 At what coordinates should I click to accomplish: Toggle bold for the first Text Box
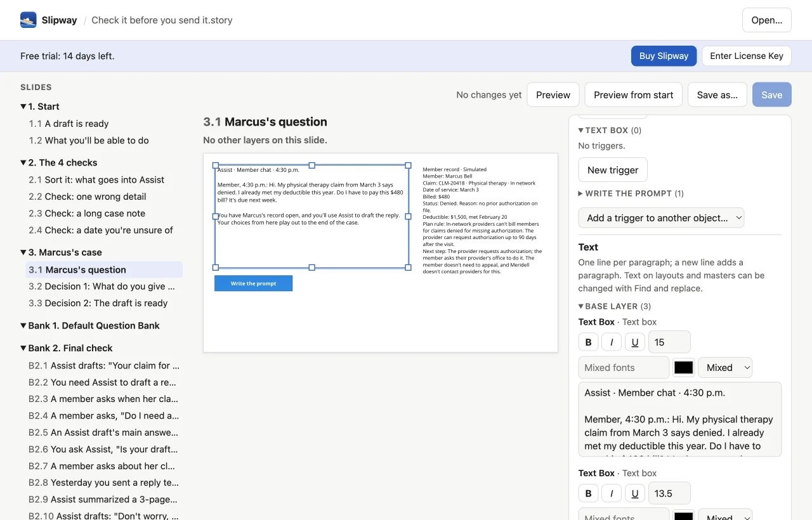point(588,342)
